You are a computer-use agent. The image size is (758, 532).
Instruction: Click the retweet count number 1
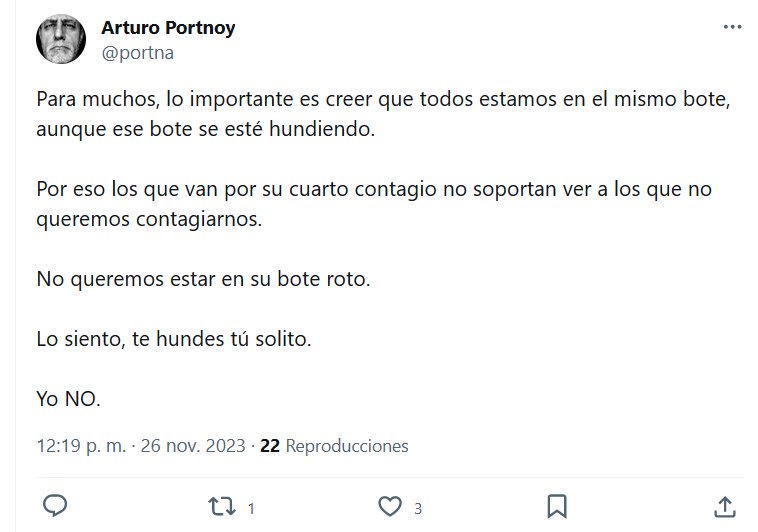250,508
